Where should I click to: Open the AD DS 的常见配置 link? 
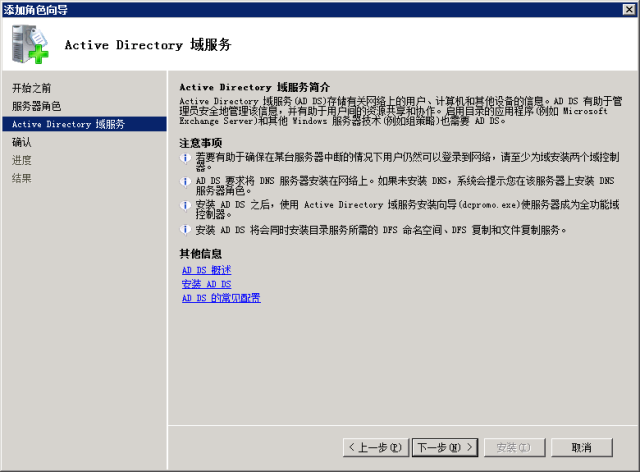(x=221, y=298)
